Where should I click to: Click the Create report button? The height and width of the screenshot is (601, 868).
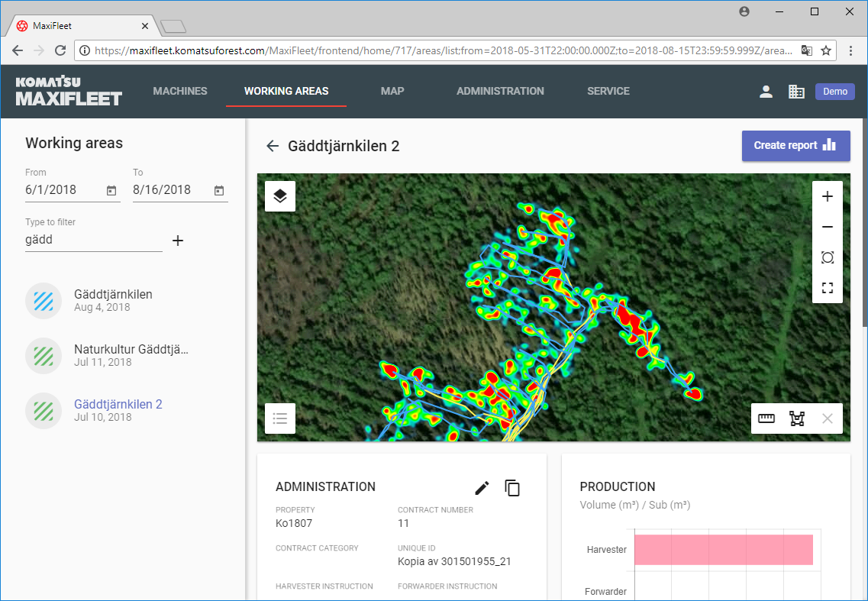796,146
